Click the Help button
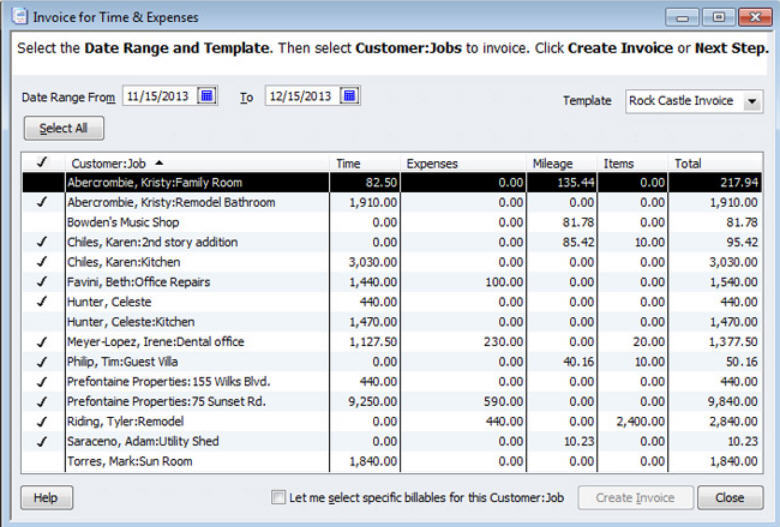This screenshot has height=527, width=780. [x=46, y=498]
